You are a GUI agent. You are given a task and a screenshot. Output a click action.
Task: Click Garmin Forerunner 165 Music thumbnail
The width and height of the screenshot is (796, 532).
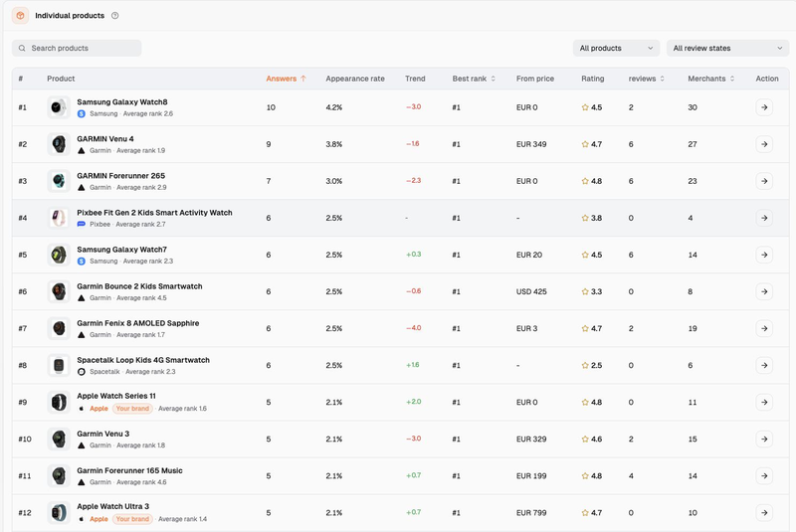pos(59,475)
